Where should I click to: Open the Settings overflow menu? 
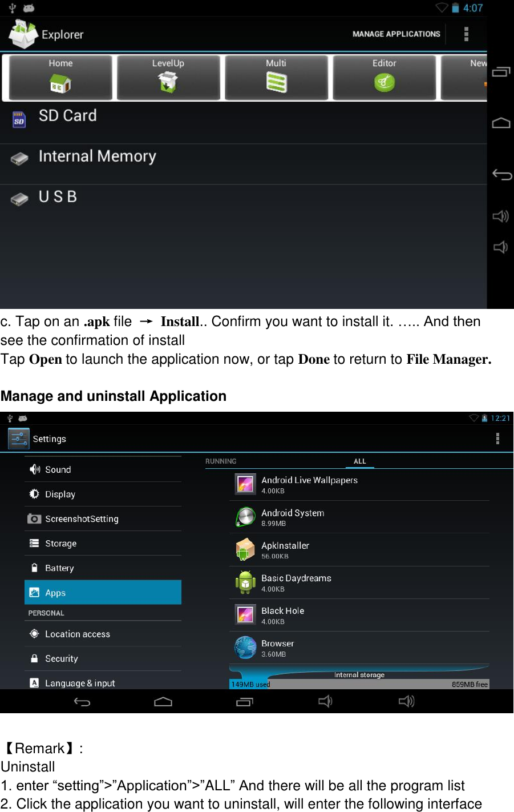(x=497, y=438)
